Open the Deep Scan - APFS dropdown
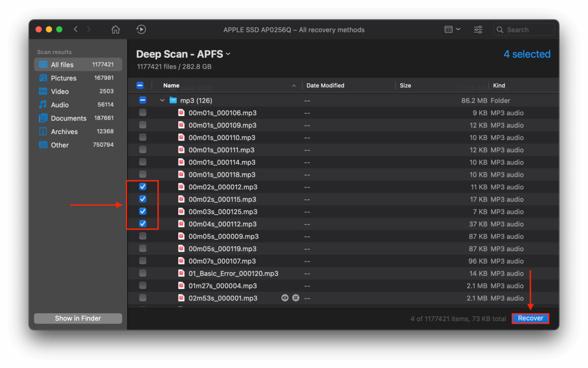This screenshot has height=368, width=588. coord(183,54)
